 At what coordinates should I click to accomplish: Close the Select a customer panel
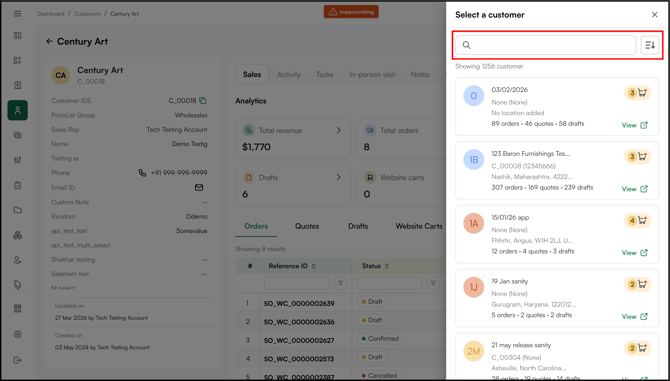654,15
